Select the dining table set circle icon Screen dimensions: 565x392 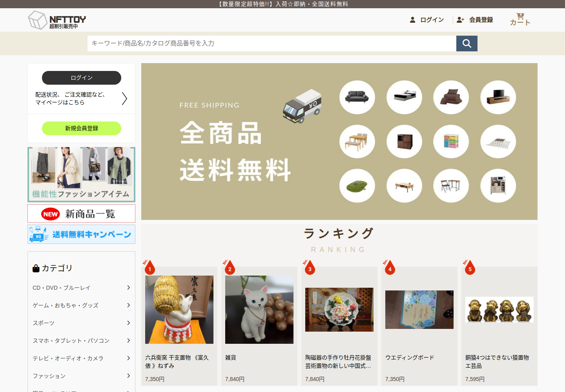pyautogui.click(x=357, y=142)
